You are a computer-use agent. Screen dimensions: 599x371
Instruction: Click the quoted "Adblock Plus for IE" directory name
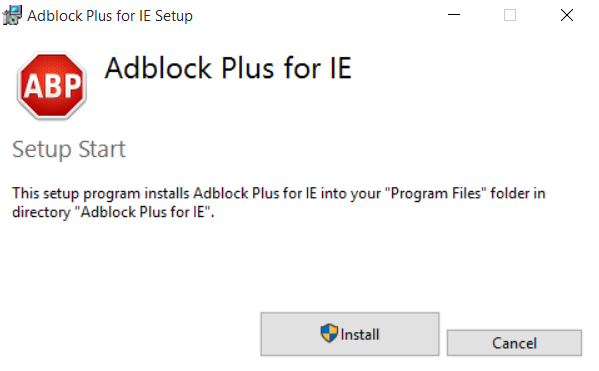(x=146, y=212)
